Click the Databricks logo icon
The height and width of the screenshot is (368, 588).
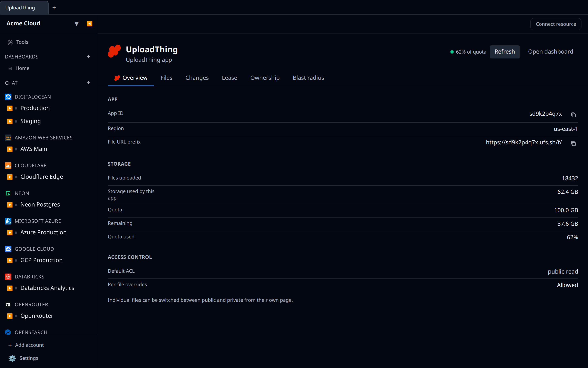tap(8, 277)
